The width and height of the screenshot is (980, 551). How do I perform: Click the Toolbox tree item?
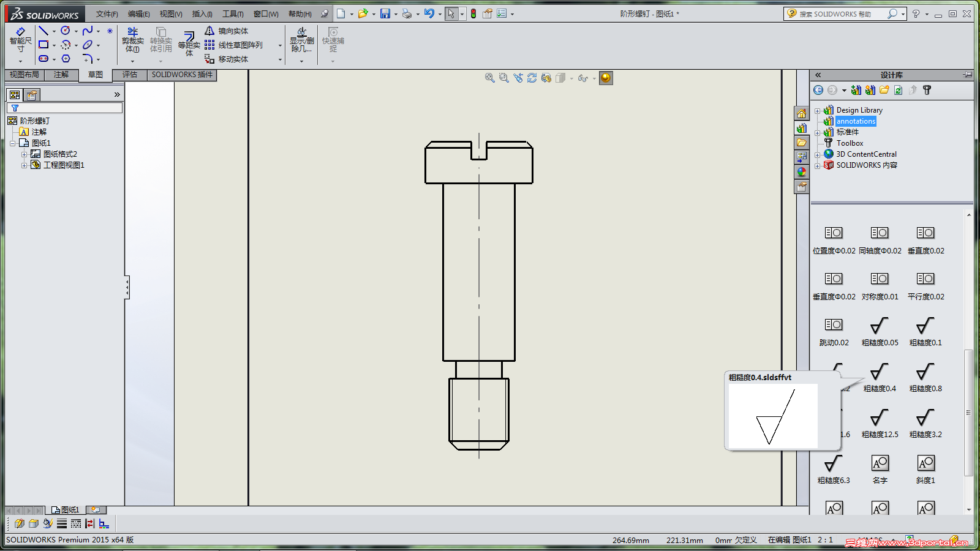850,143
